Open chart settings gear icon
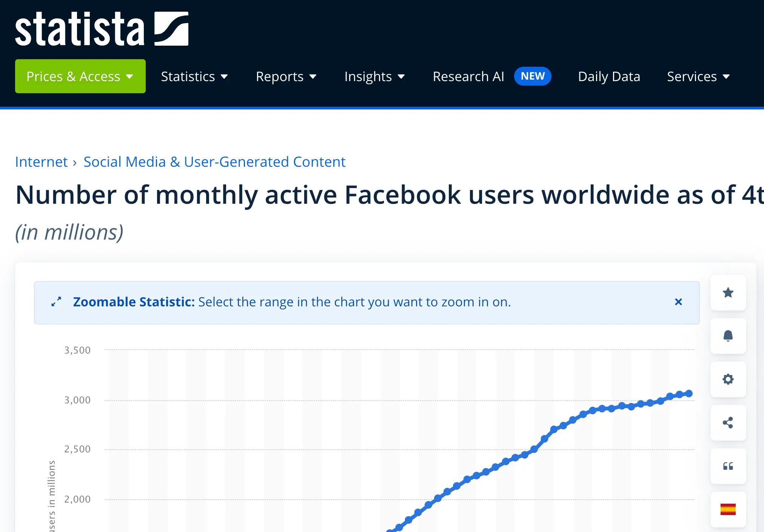The width and height of the screenshot is (764, 532). (728, 379)
